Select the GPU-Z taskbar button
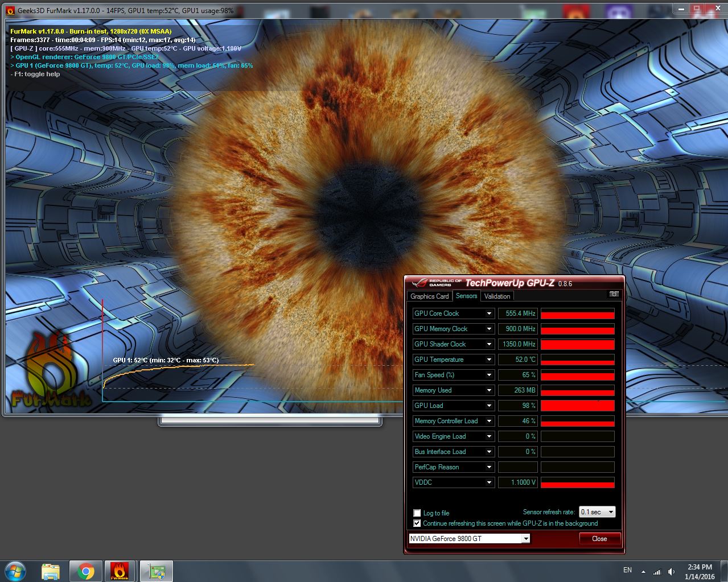This screenshot has width=728, height=582. pyautogui.click(x=155, y=571)
